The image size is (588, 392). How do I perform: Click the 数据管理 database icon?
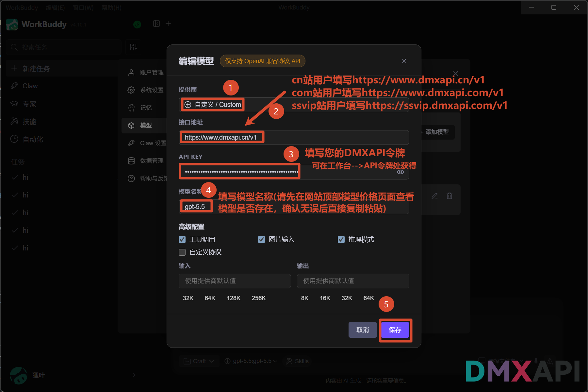[x=131, y=161]
